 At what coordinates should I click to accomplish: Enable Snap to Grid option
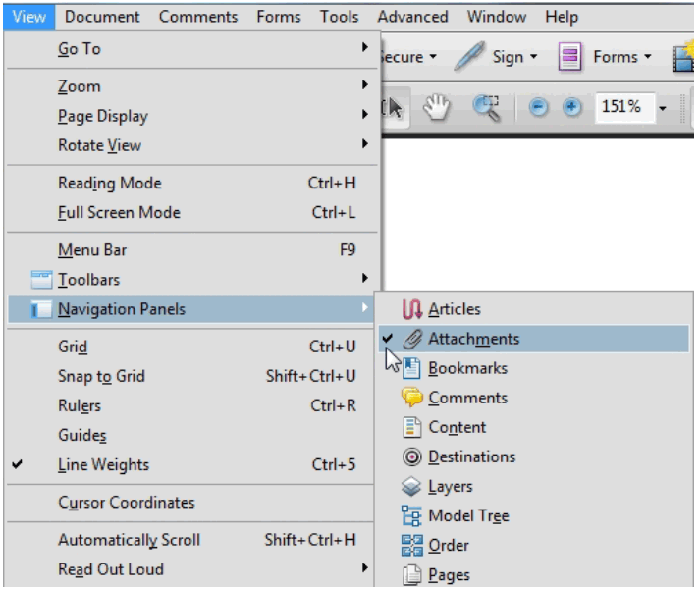(101, 376)
